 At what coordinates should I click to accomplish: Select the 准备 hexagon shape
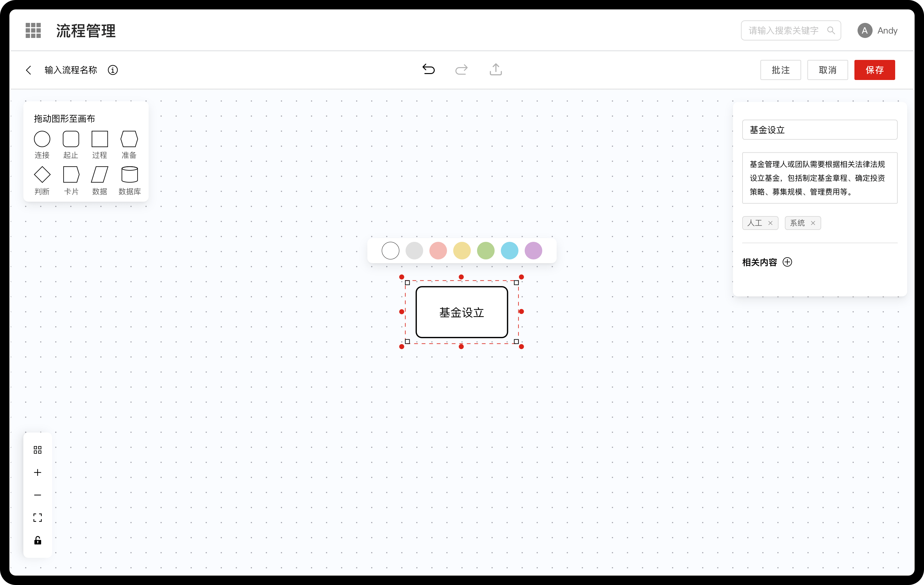tap(129, 139)
